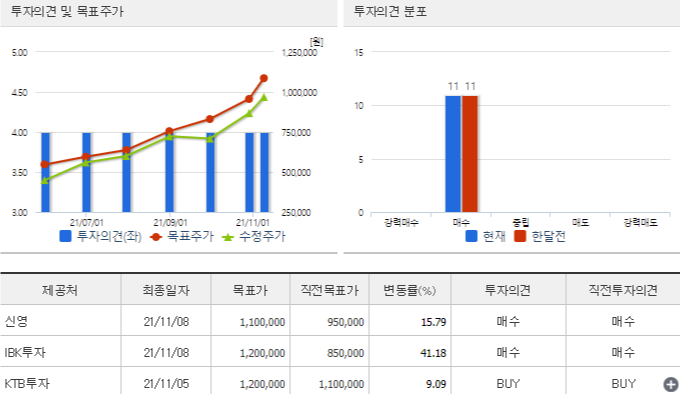Screen dimensions: 680x394
Task: Click 투자의견 및 목표주가 panel title
Action: [67, 11]
